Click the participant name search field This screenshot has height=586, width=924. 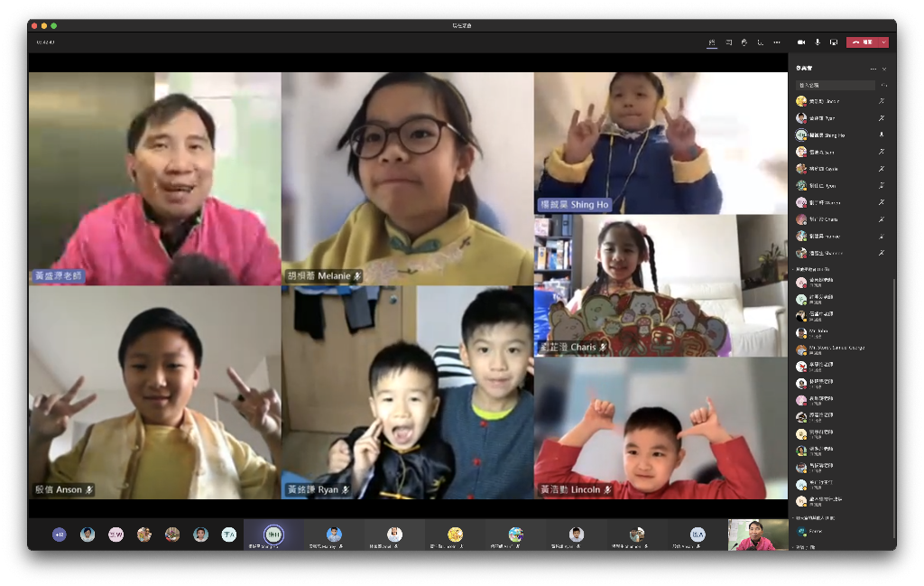[x=835, y=86]
